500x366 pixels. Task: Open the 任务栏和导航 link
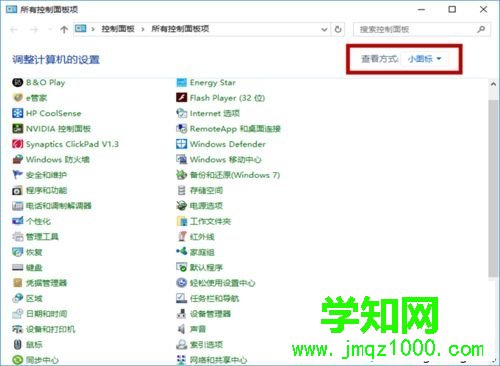coord(214,298)
